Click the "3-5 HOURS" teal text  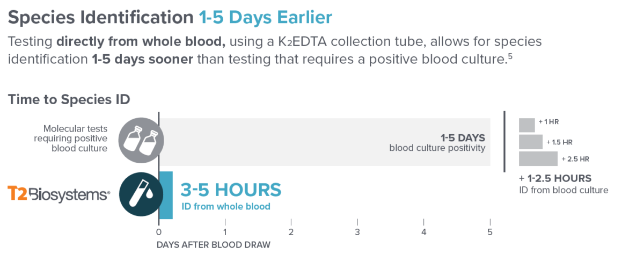click(x=231, y=190)
